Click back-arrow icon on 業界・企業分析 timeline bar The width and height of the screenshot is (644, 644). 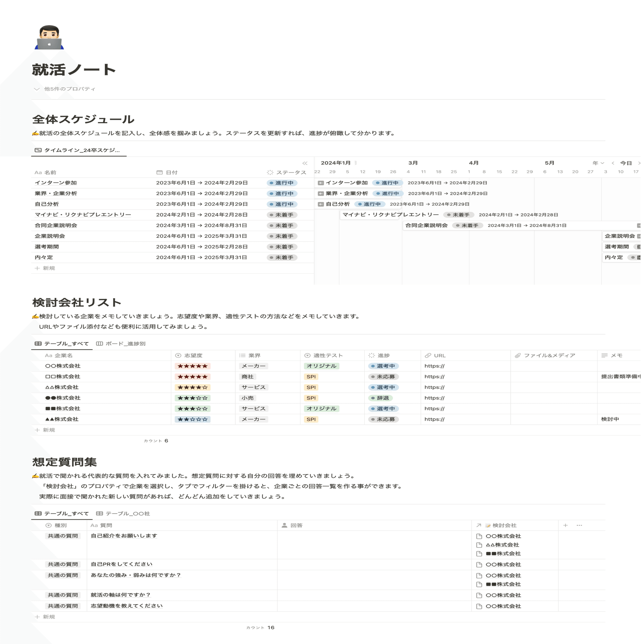[x=321, y=194]
